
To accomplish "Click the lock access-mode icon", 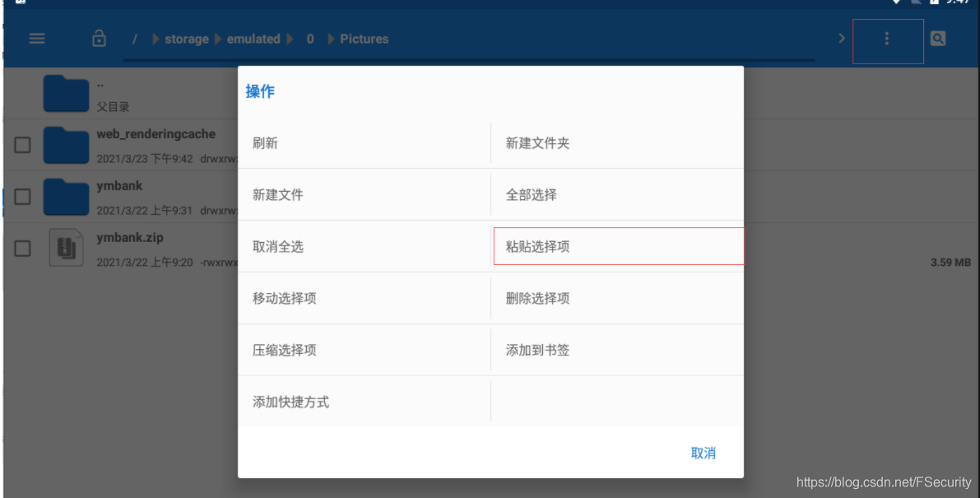I will click(99, 38).
